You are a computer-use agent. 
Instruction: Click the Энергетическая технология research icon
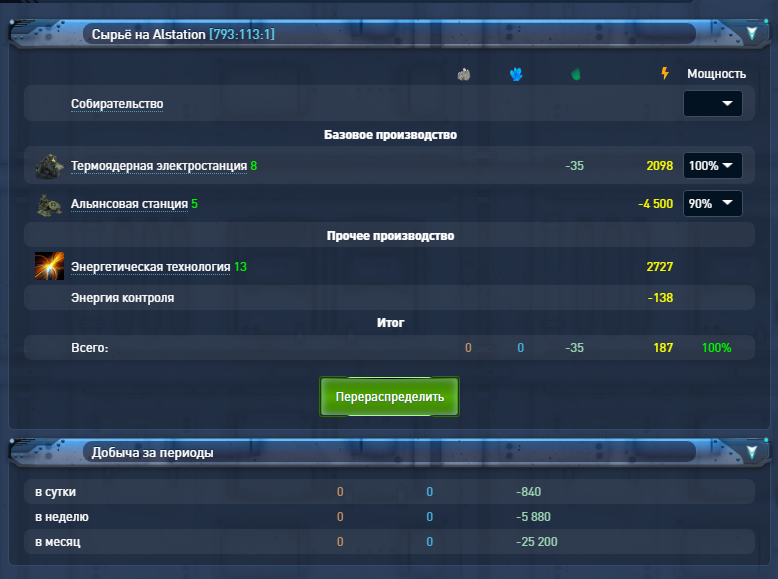tap(49, 267)
